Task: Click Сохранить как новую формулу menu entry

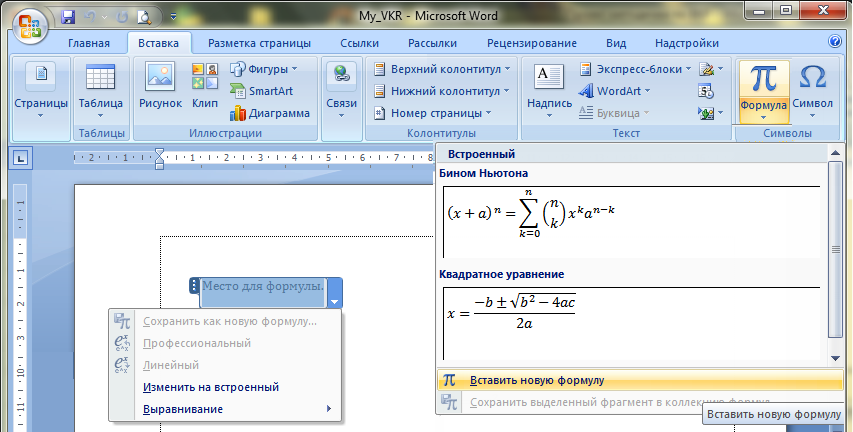Action: 225,321
